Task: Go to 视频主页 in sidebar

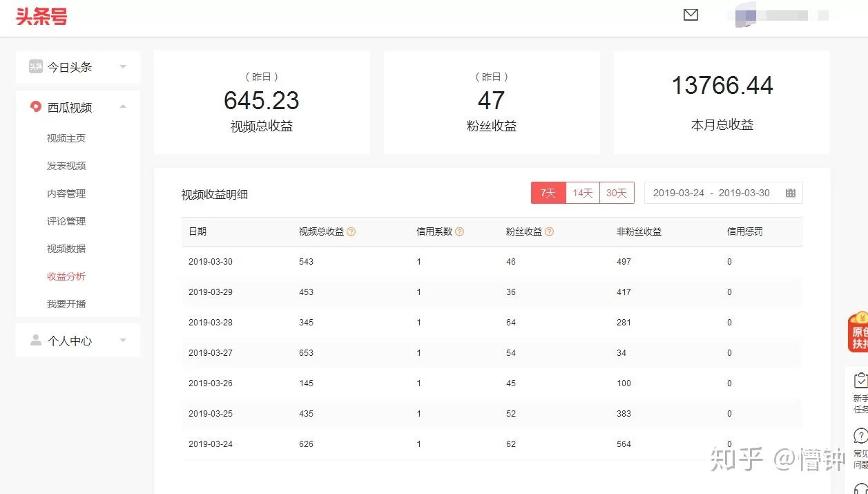Action: (66, 138)
